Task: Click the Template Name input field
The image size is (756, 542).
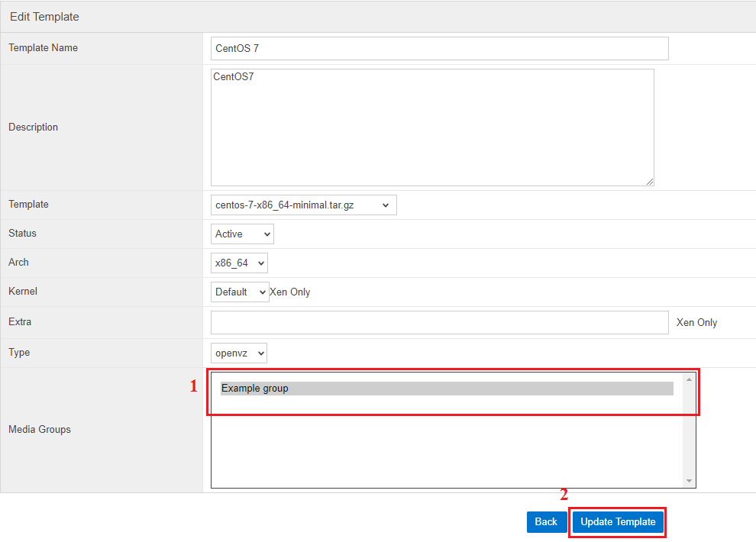Action: point(439,48)
